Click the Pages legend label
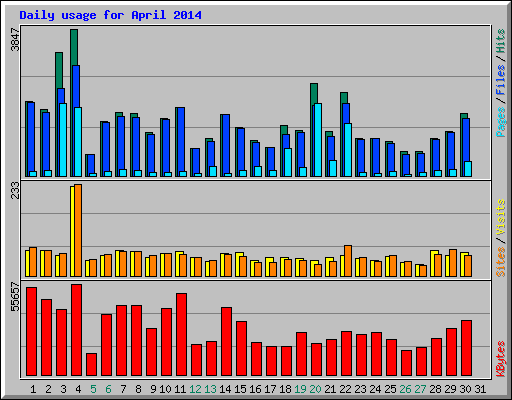The image size is (512, 400). click(501, 122)
